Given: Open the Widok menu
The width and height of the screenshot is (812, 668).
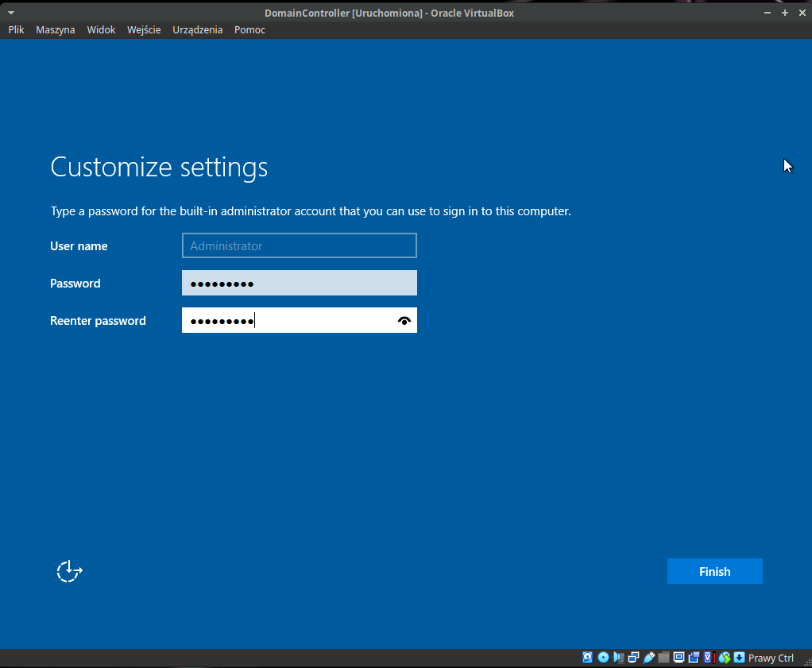Looking at the screenshot, I should tap(101, 29).
